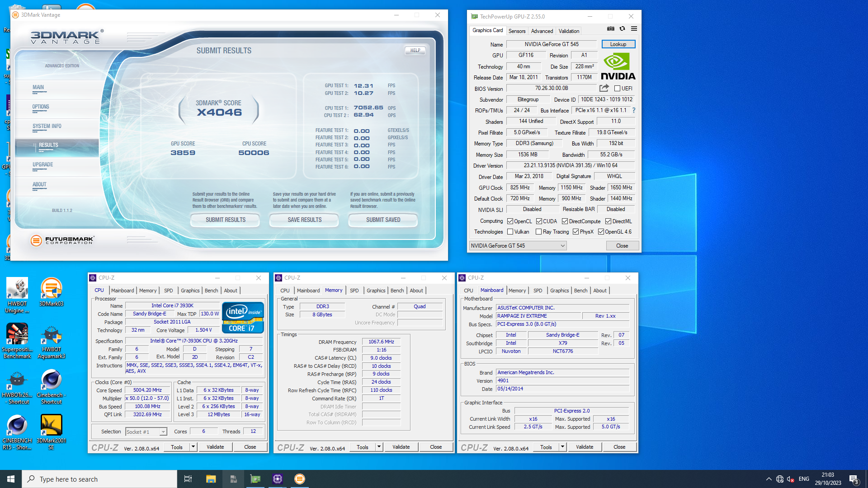
Task: Open Bench tab in the CPU-Z CPU window
Action: [211, 291]
